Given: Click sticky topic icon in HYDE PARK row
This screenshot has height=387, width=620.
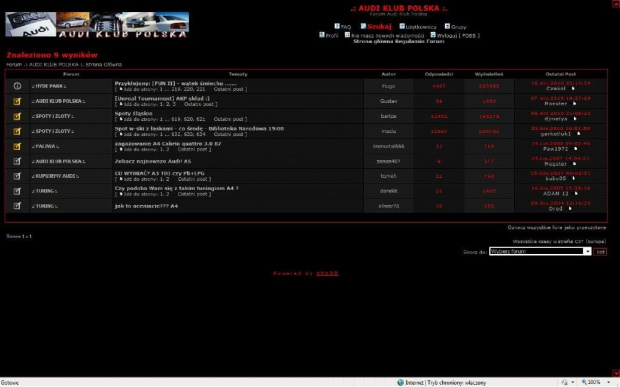Looking at the screenshot, I should pyautogui.click(x=17, y=86).
